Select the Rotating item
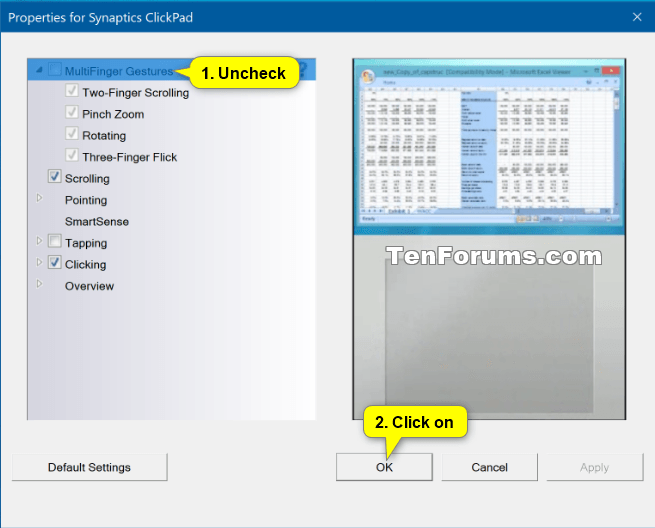Image resolution: width=655 pixels, height=528 pixels. coord(104,136)
